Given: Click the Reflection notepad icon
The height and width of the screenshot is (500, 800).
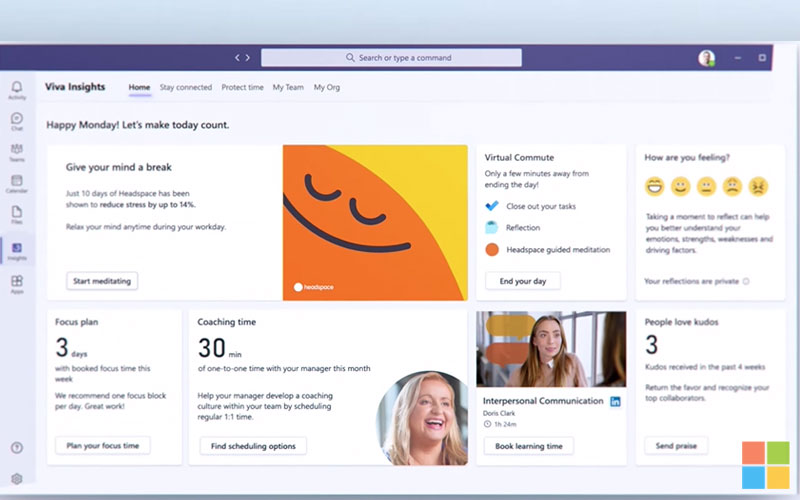Looking at the screenshot, I should click(492, 227).
